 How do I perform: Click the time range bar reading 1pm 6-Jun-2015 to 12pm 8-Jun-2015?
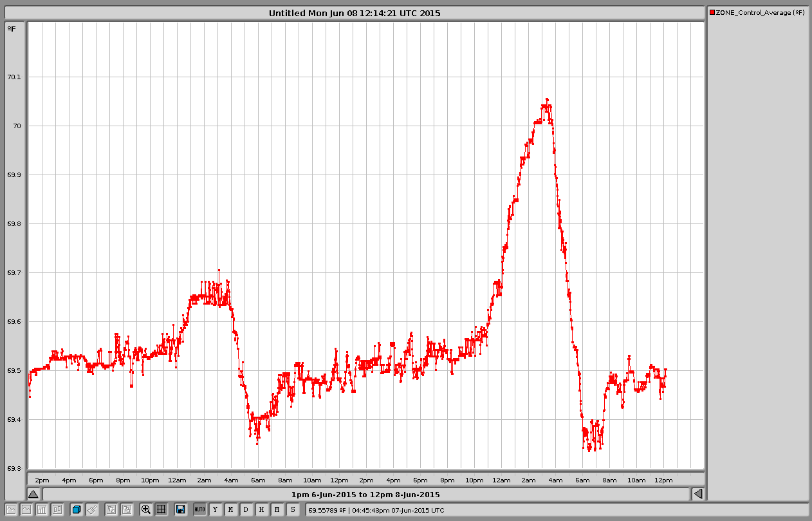pyautogui.click(x=366, y=494)
